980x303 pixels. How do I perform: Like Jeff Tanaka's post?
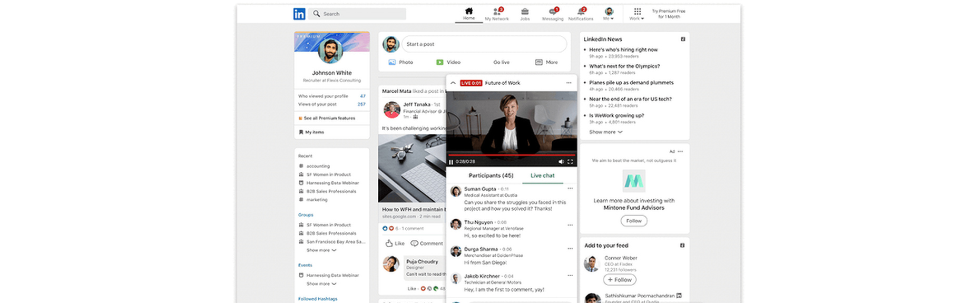[x=395, y=243]
